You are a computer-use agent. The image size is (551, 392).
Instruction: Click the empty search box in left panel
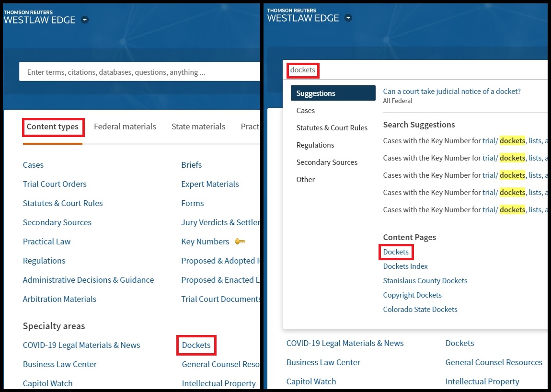tap(139, 72)
